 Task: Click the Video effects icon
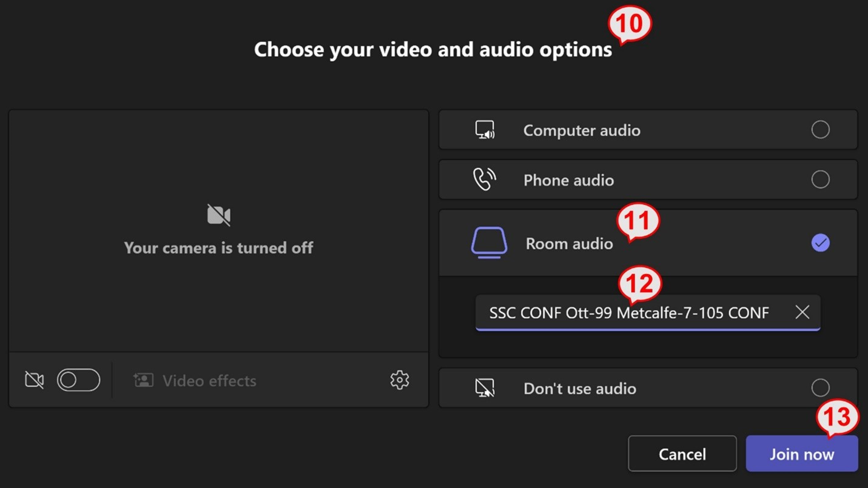tap(143, 380)
